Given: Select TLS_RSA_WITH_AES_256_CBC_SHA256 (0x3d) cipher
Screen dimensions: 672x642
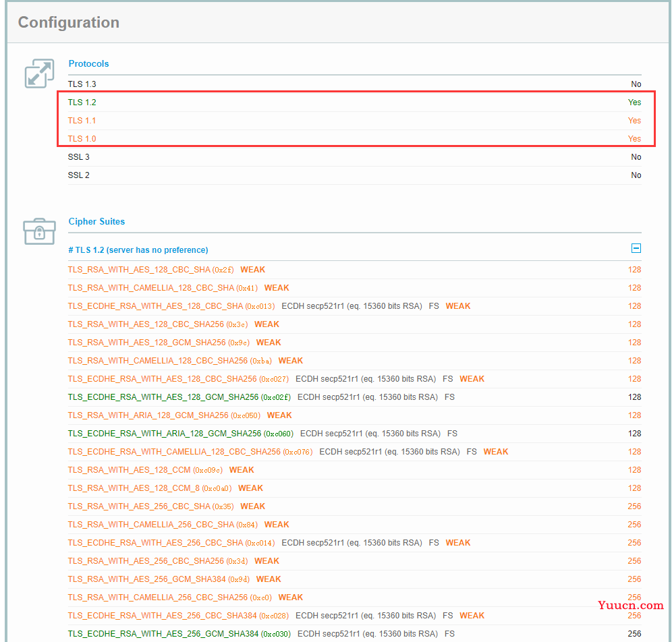Looking at the screenshot, I should 158,561.
